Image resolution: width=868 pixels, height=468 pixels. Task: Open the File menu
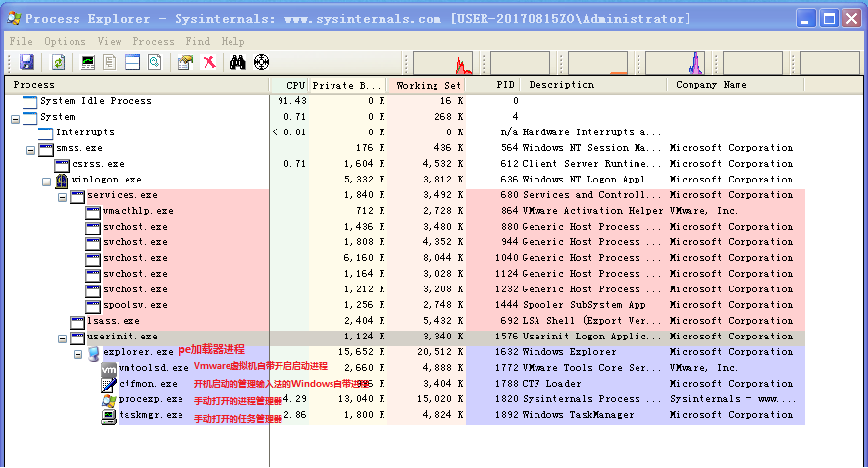21,41
